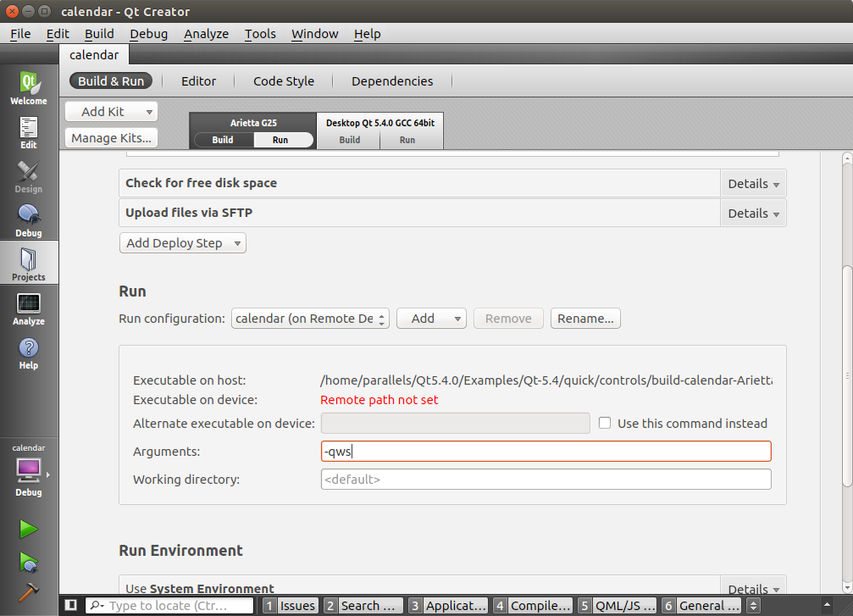Viewport: 853px width, 616px height.
Task: Open the Help menu
Action: [x=367, y=34]
